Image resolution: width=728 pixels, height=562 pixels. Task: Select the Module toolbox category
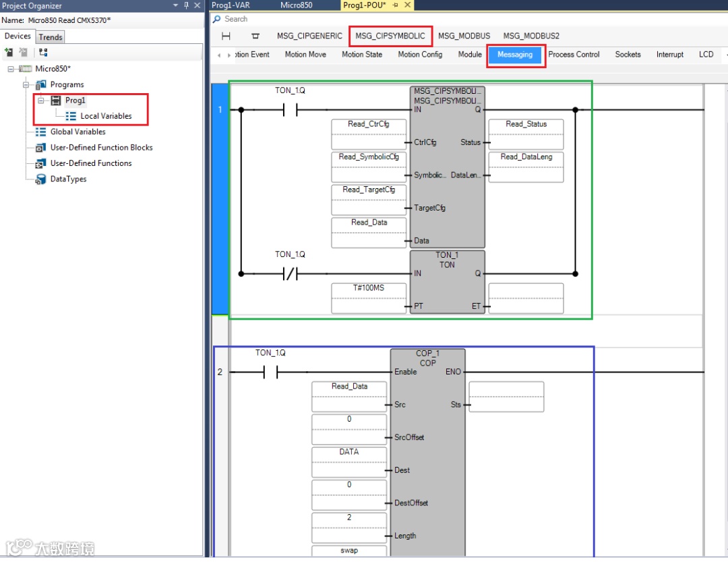[470, 55]
